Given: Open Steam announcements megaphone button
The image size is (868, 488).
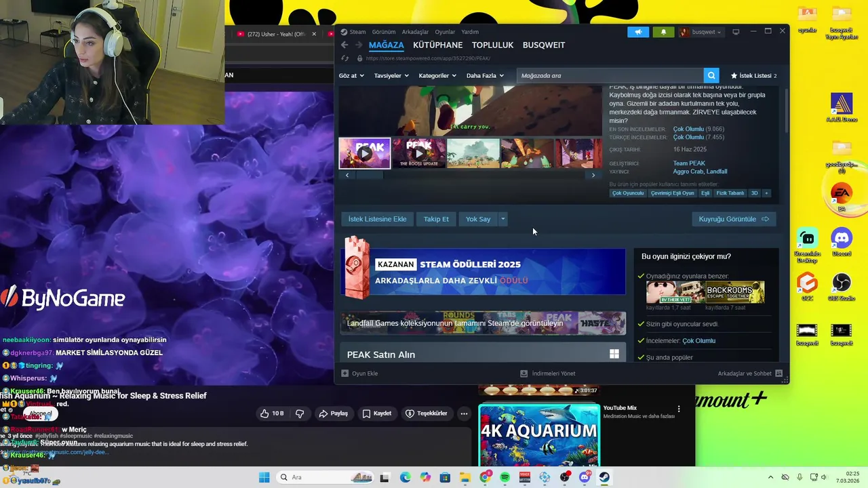Looking at the screenshot, I should click(638, 32).
